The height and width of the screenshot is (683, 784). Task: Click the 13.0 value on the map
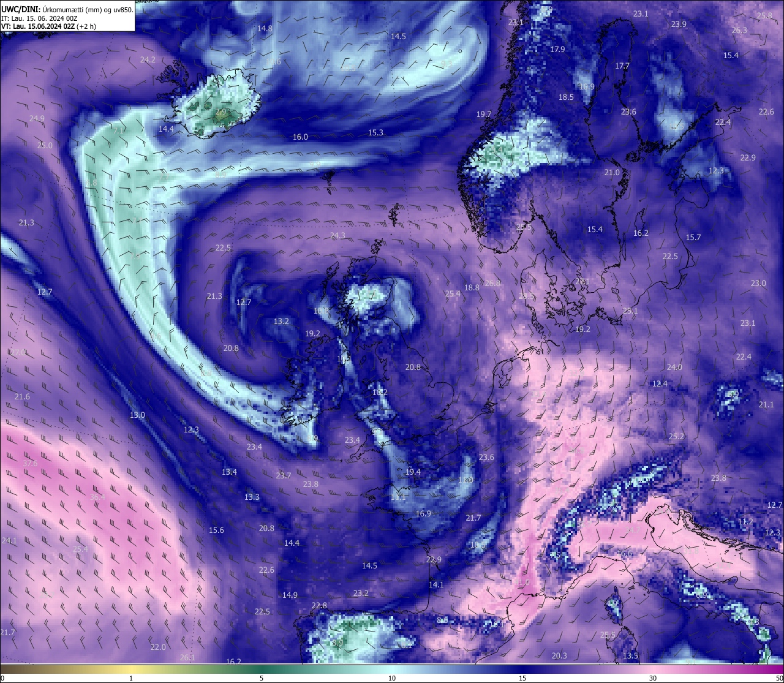[137, 415]
